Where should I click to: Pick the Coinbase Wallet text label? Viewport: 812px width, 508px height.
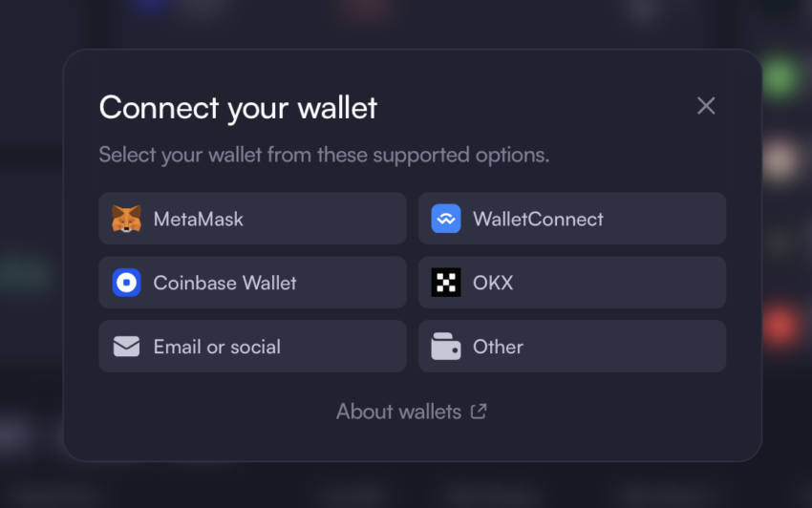224,283
